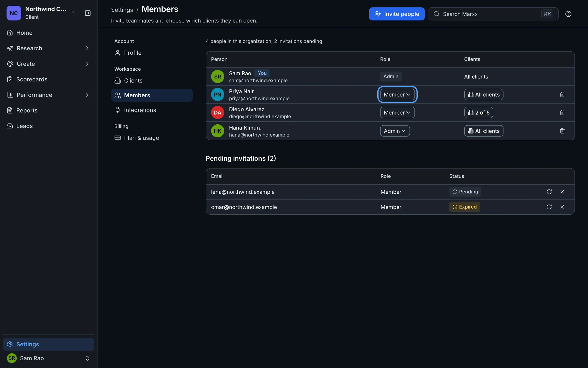The height and width of the screenshot is (368, 588).
Task: Select the Members settings tab
Action: pyautogui.click(x=152, y=95)
